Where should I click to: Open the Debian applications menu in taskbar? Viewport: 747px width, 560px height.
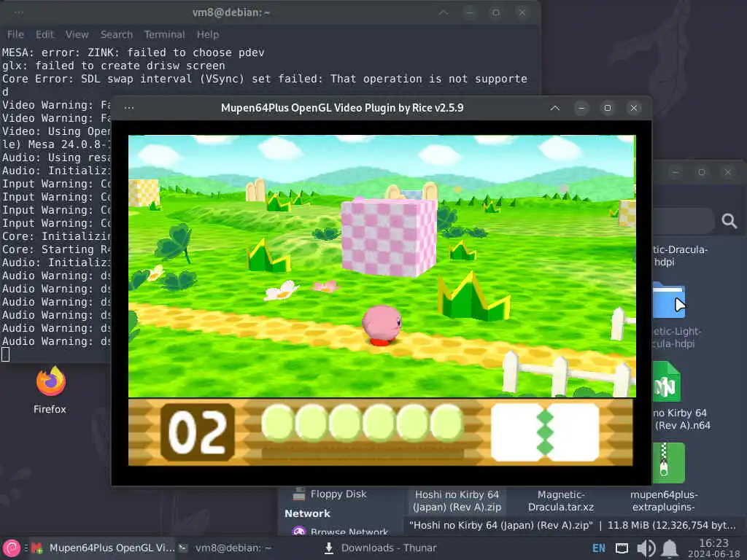pos(12,548)
